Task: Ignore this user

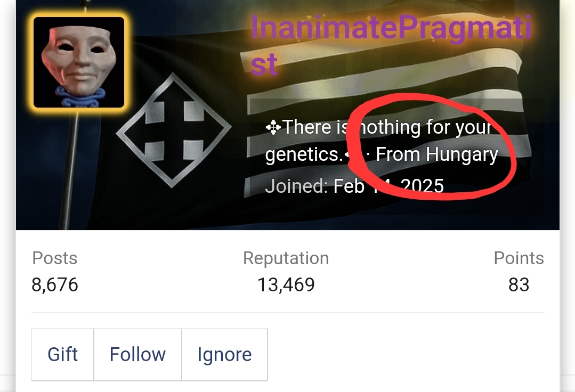Action: pos(224,355)
